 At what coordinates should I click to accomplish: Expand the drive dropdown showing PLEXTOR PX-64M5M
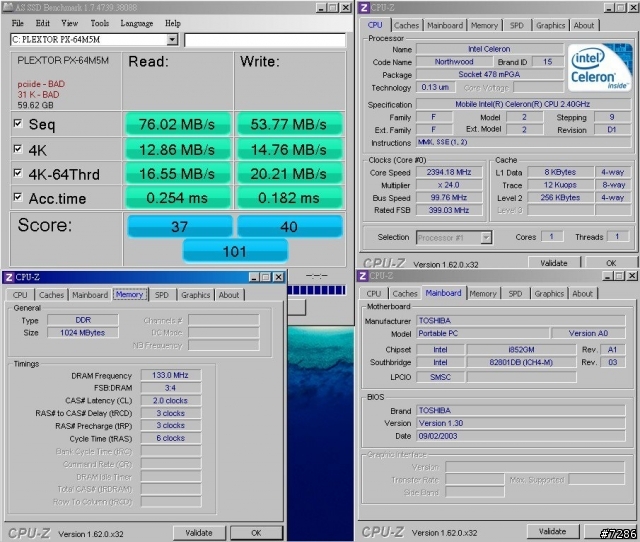(x=172, y=40)
